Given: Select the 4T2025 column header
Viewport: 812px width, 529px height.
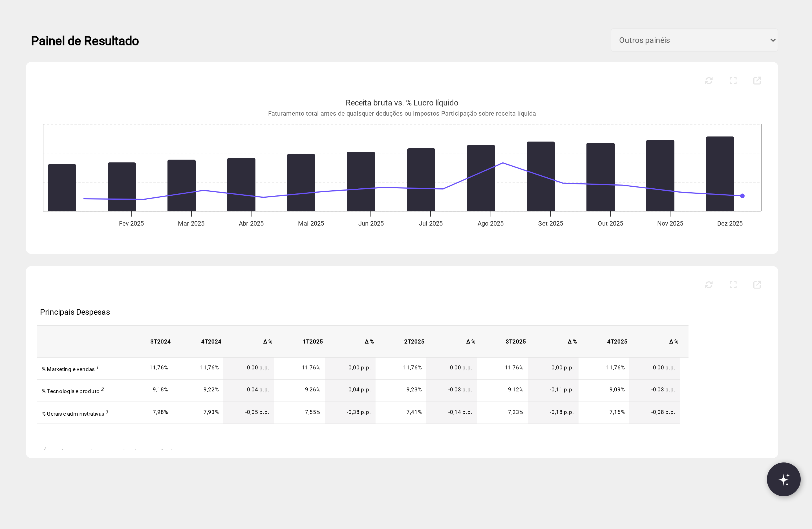Looking at the screenshot, I should (617, 342).
